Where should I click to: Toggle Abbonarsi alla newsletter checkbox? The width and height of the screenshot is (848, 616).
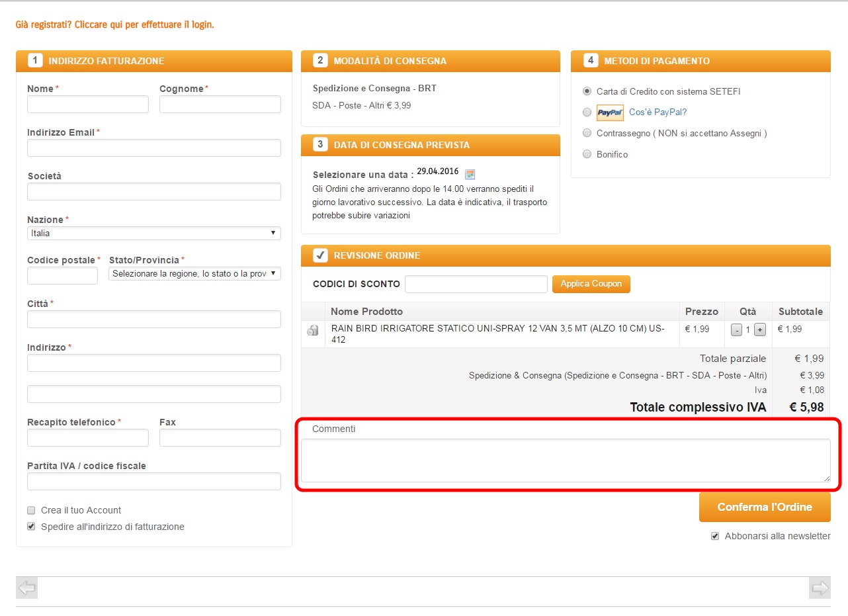(x=715, y=536)
